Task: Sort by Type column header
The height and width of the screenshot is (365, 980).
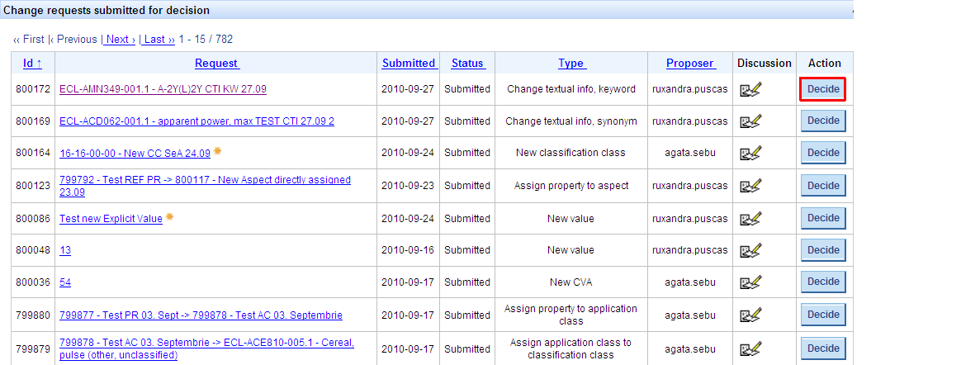Action: coord(571,64)
